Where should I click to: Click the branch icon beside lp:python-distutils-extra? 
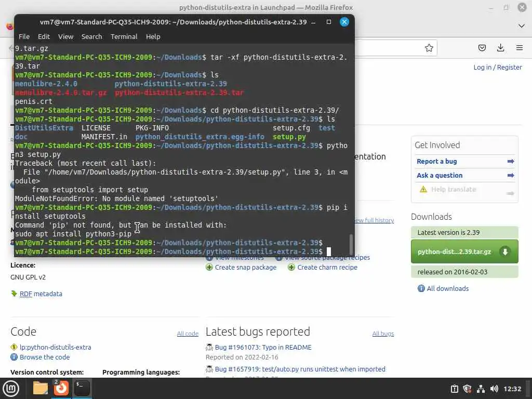14,347
